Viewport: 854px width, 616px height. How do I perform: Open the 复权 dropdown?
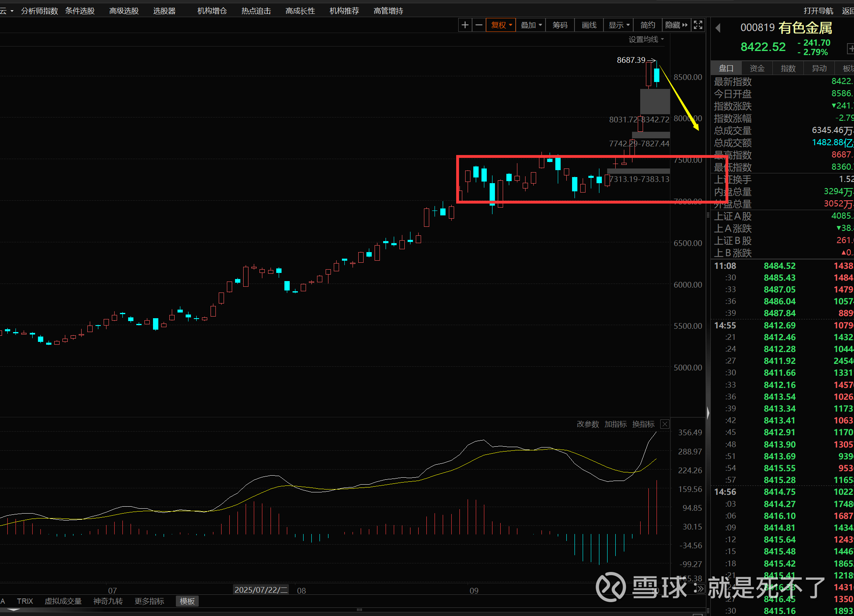[x=501, y=25]
